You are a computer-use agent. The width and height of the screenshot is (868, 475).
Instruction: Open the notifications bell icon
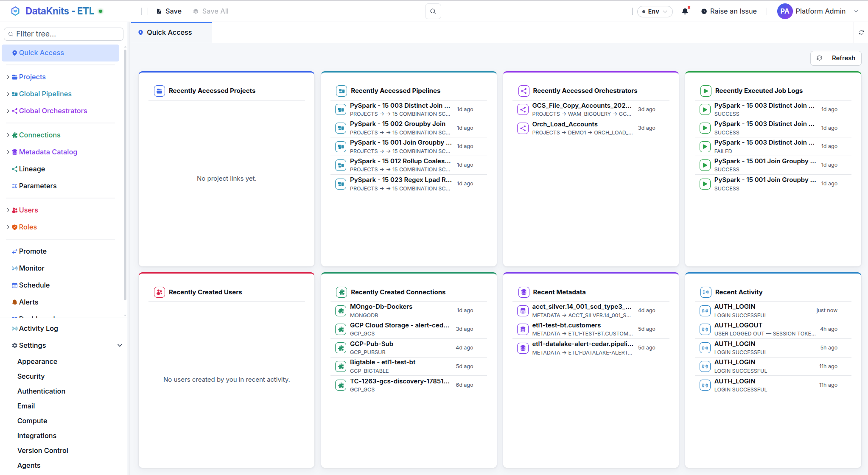tap(685, 11)
